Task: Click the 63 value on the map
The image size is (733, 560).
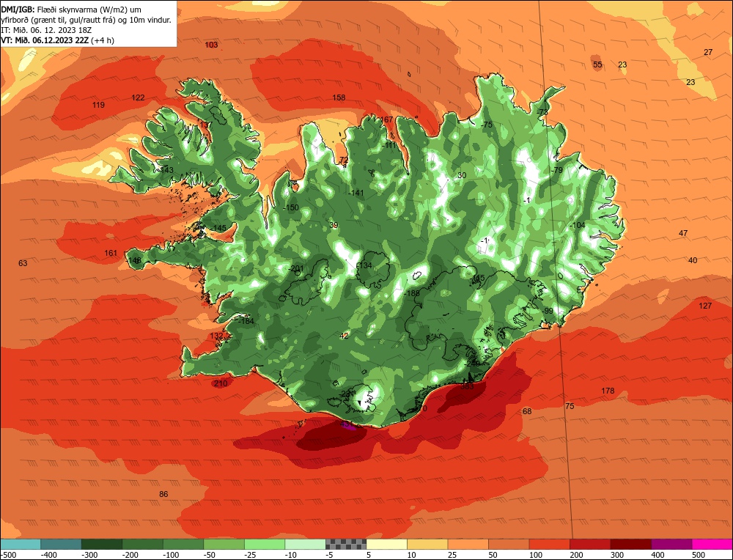Action: click(23, 263)
